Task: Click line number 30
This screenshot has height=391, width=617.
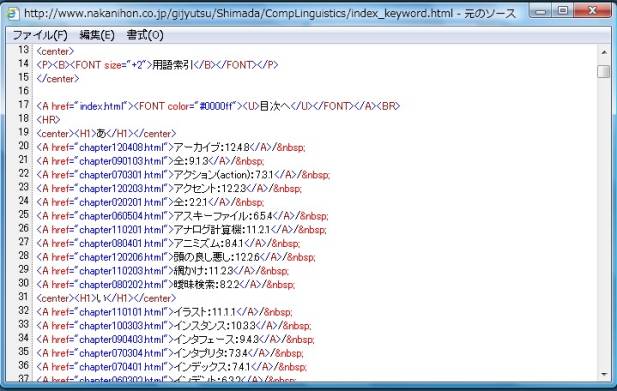Action: coord(23,283)
